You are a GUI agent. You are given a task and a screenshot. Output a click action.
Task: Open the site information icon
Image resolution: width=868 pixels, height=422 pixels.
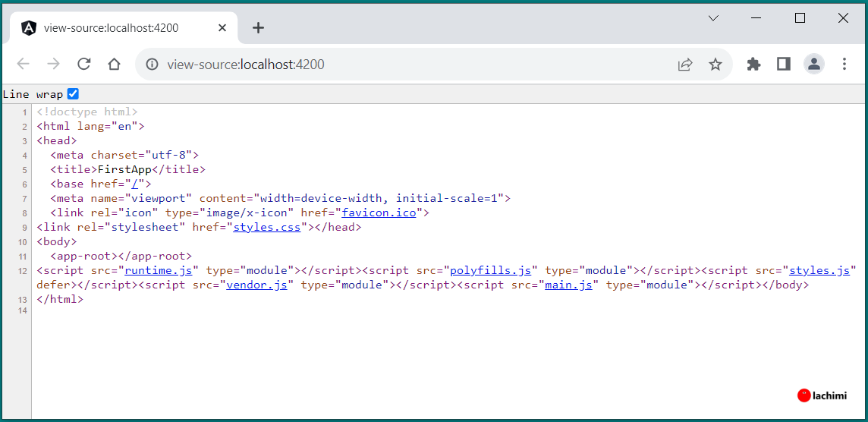pyautogui.click(x=152, y=65)
